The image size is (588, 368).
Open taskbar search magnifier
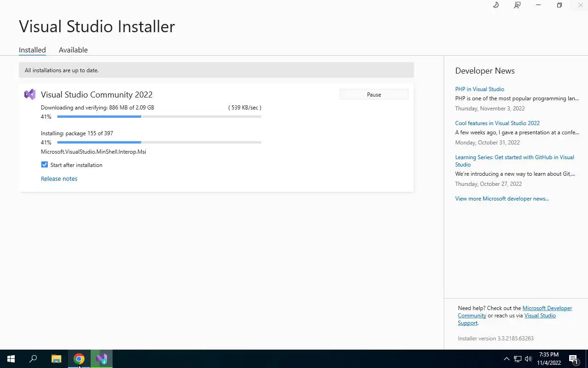point(33,359)
